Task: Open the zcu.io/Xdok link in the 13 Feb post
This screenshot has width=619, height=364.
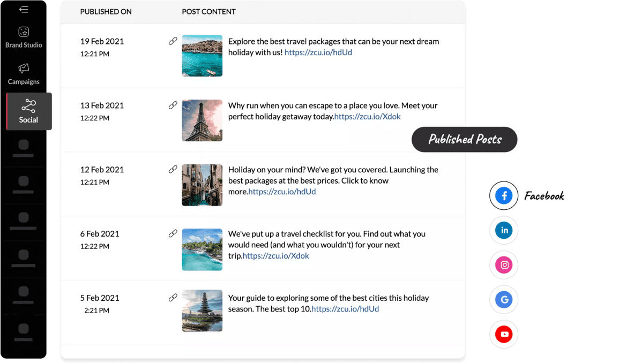Action: (x=368, y=117)
